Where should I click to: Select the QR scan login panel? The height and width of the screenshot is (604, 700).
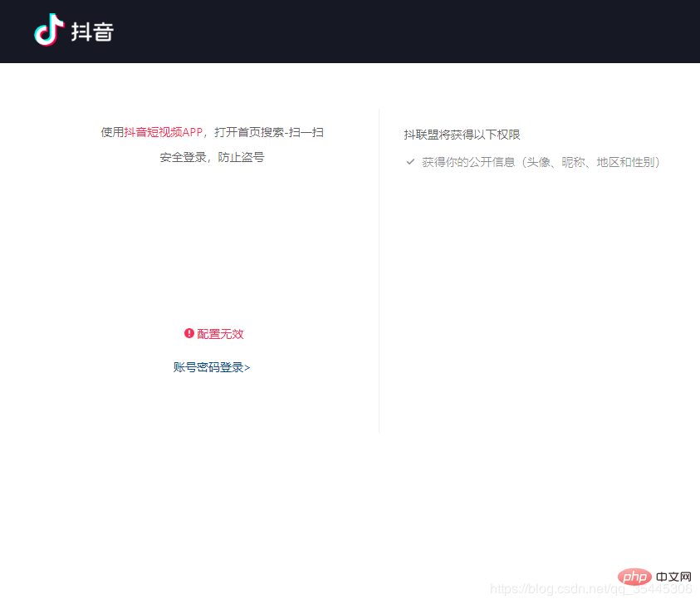(213, 249)
